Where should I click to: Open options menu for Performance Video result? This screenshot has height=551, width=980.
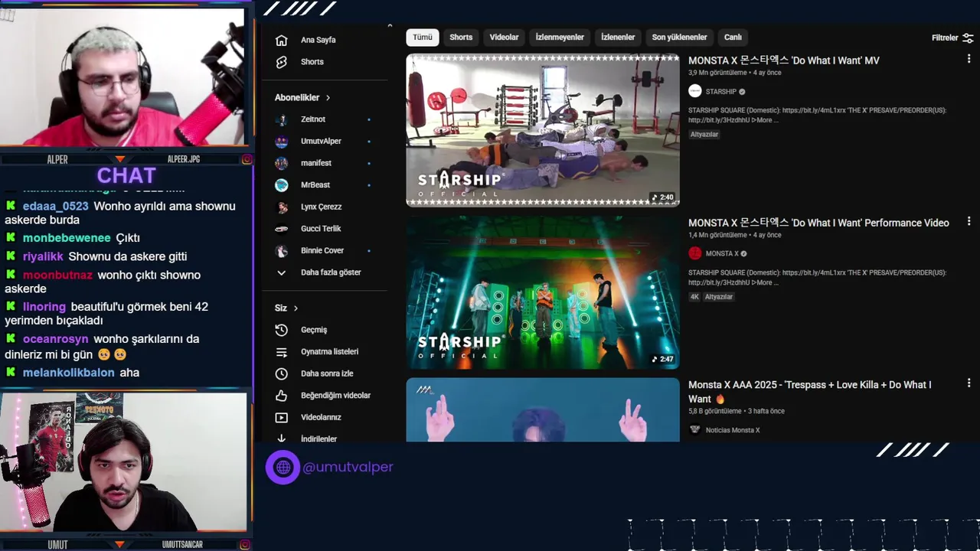(969, 221)
